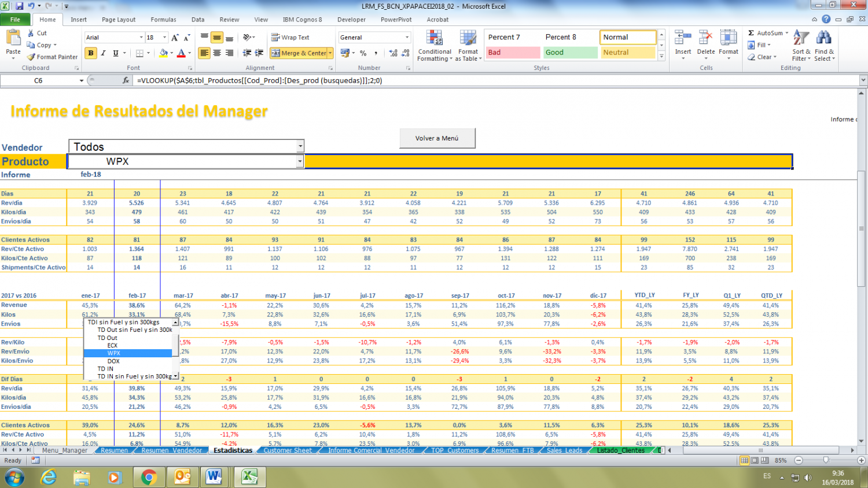Toggle Align Text Right
Screen dimensions: 868x488
229,53
